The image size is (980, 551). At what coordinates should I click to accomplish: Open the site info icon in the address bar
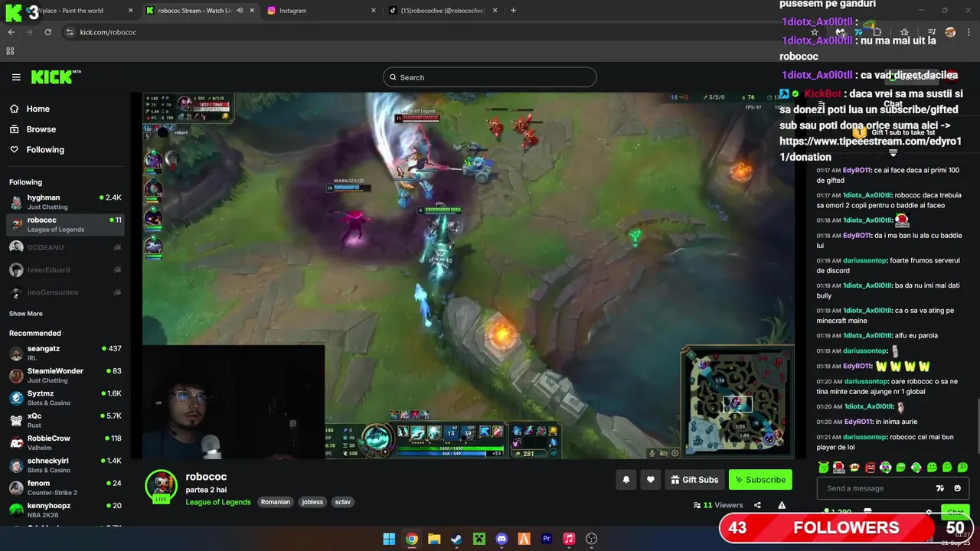70,32
